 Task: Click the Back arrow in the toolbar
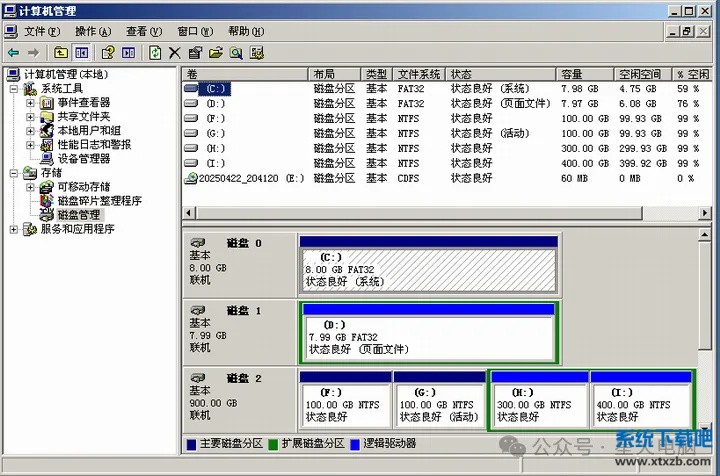(13, 52)
